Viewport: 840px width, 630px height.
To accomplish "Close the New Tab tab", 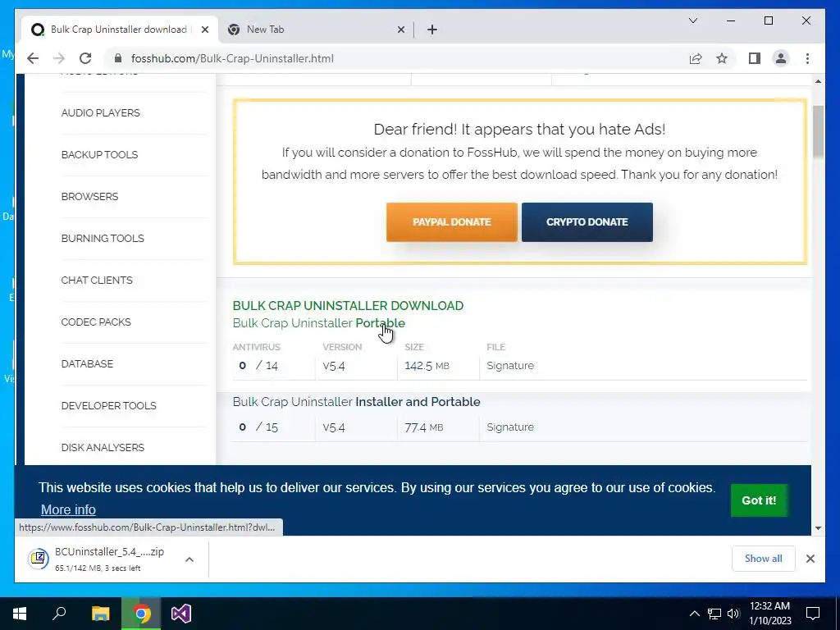I will tap(400, 30).
